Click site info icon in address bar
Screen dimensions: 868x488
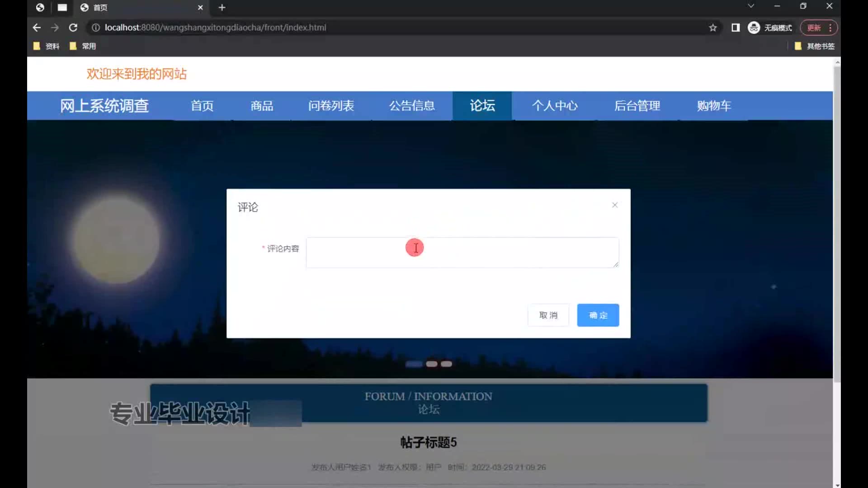[95, 28]
